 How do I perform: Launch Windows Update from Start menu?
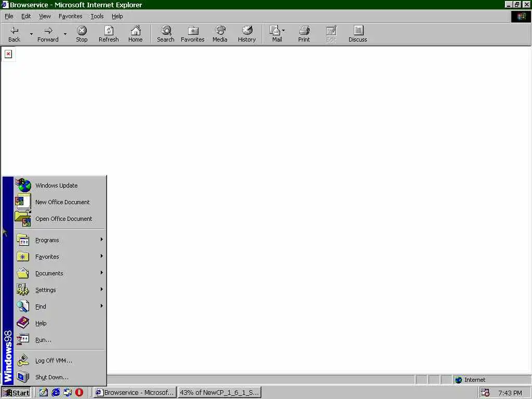coord(60,185)
